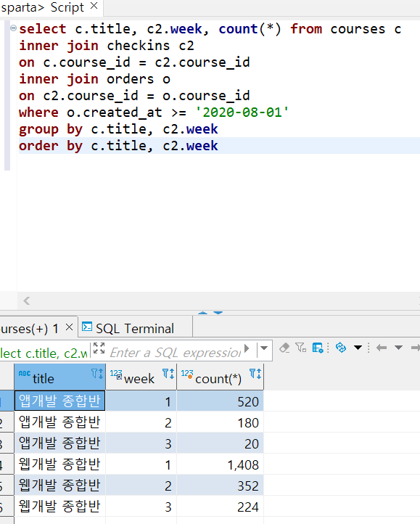Open the custom filters funnel icon
This screenshot has height=524, width=420.
tap(301, 348)
